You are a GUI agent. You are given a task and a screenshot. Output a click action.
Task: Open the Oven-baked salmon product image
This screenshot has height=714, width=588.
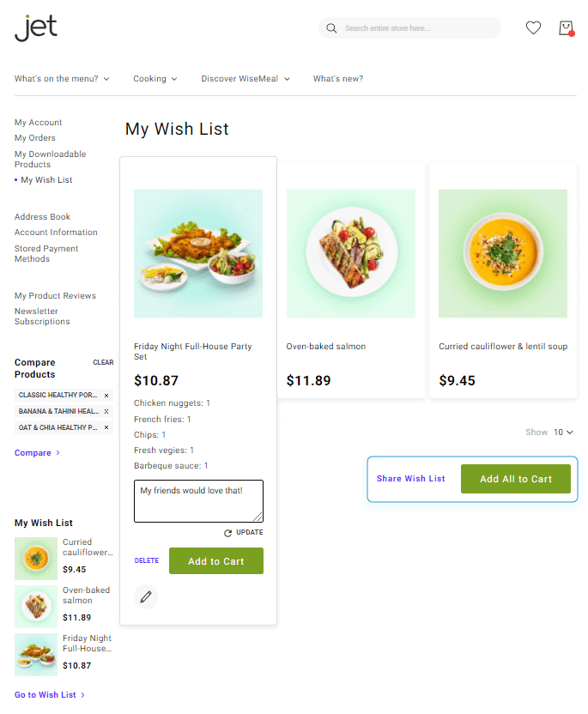[350, 253]
